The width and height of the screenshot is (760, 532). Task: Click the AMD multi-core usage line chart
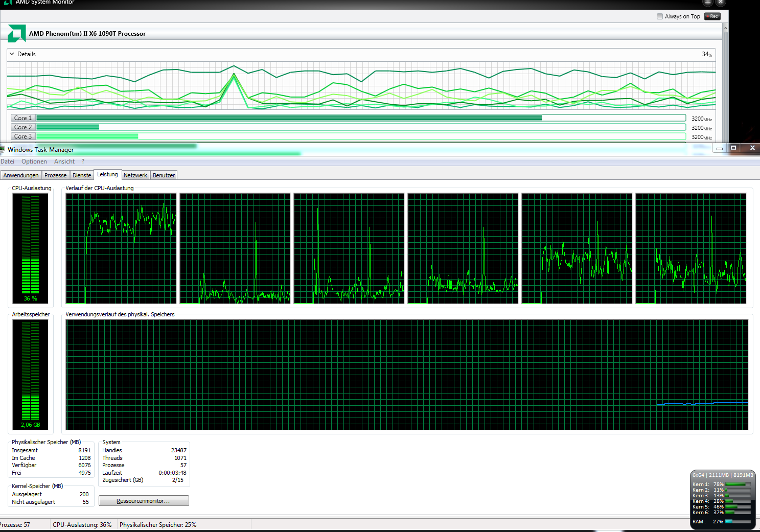tap(361, 85)
